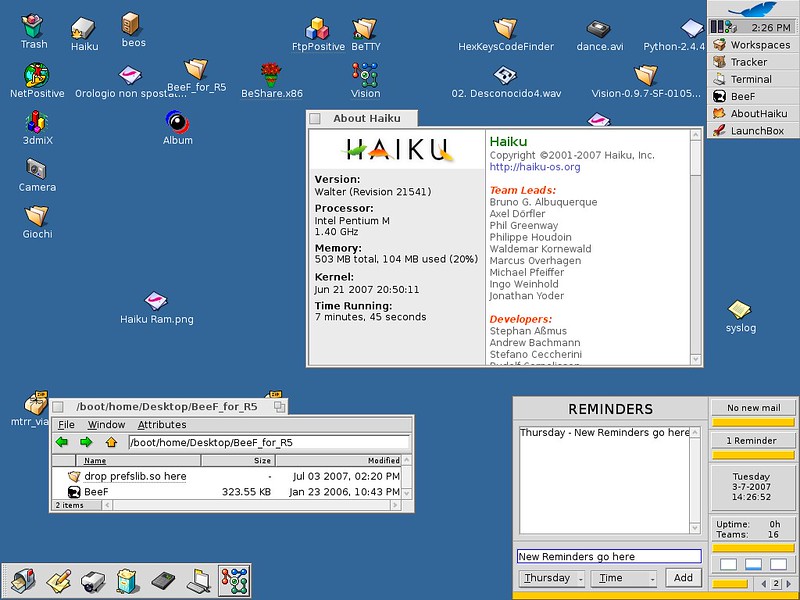Click the No new mail button
This screenshot has width=800, height=600.
tap(753, 408)
